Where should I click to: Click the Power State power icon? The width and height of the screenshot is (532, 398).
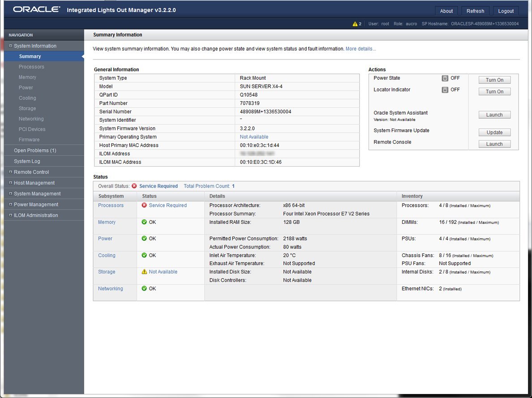tap(445, 78)
